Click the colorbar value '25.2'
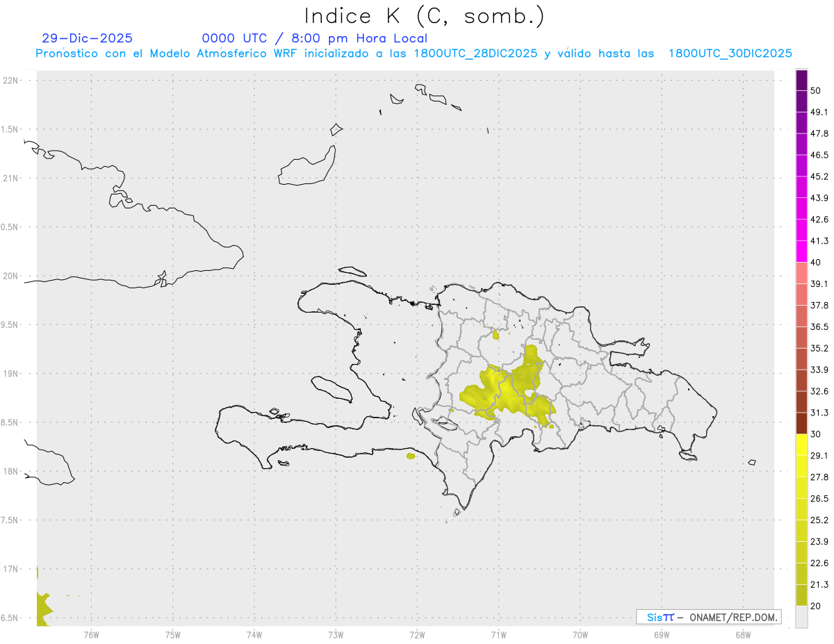Viewport: 834px width, 644px height. click(819, 520)
